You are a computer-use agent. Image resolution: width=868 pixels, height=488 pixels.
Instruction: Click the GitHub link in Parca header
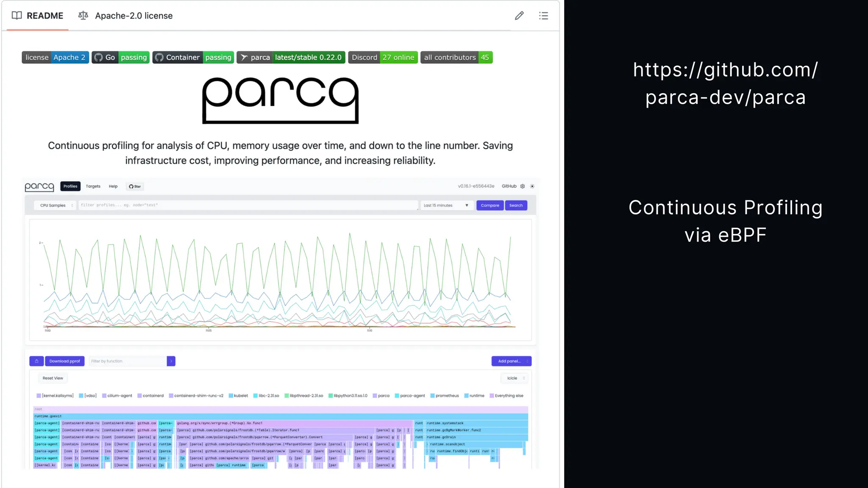(x=509, y=186)
